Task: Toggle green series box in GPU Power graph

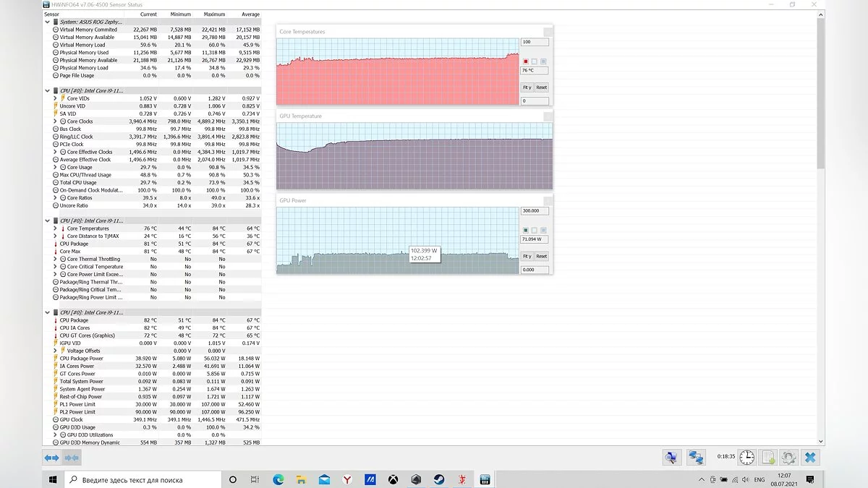Action: coord(526,230)
